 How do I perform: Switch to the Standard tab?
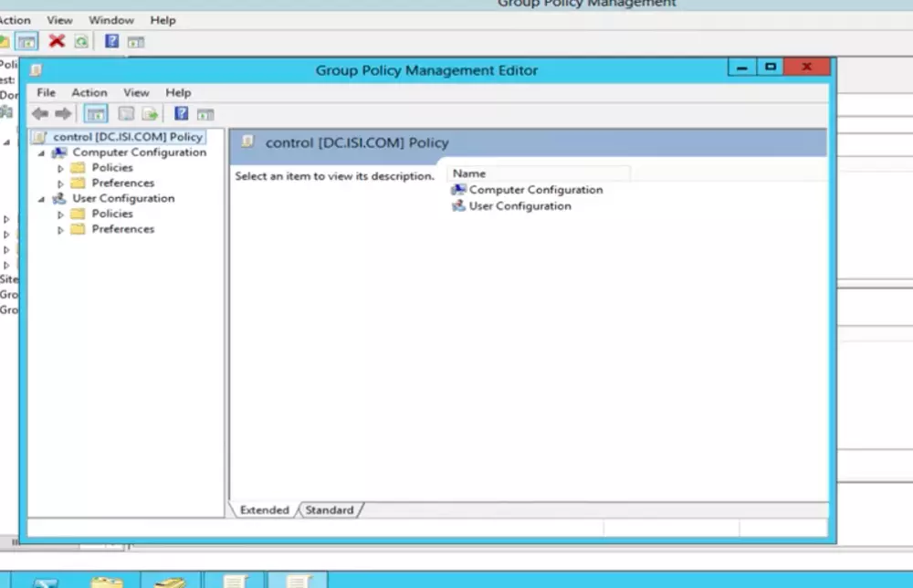[330, 510]
